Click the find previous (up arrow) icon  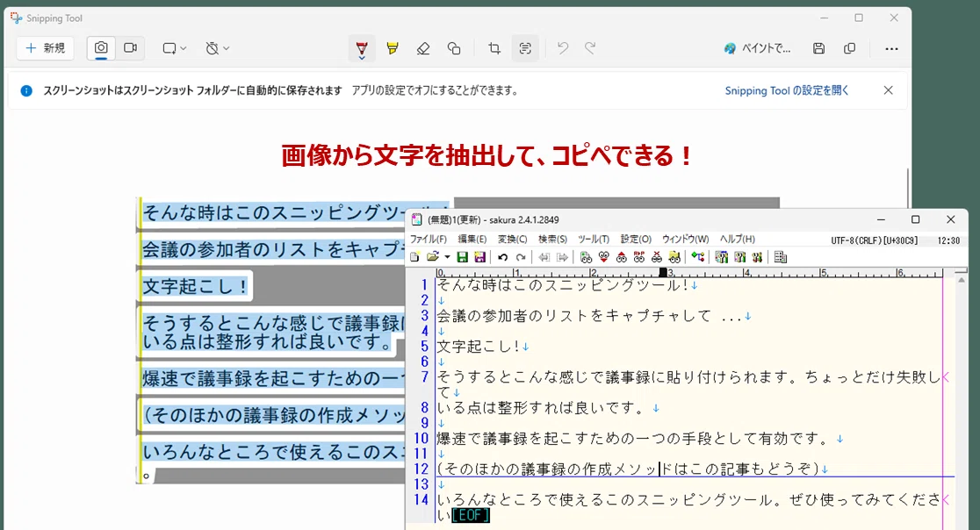coord(621,257)
